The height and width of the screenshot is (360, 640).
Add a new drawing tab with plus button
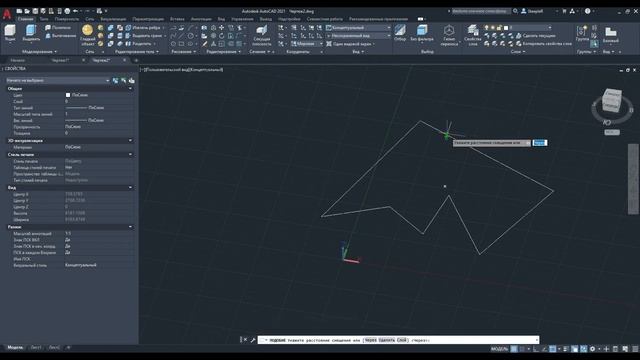tap(136, 60)
